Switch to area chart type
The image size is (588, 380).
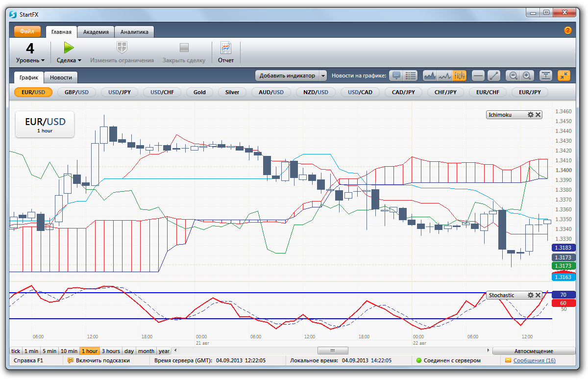[x=430, y=76]
